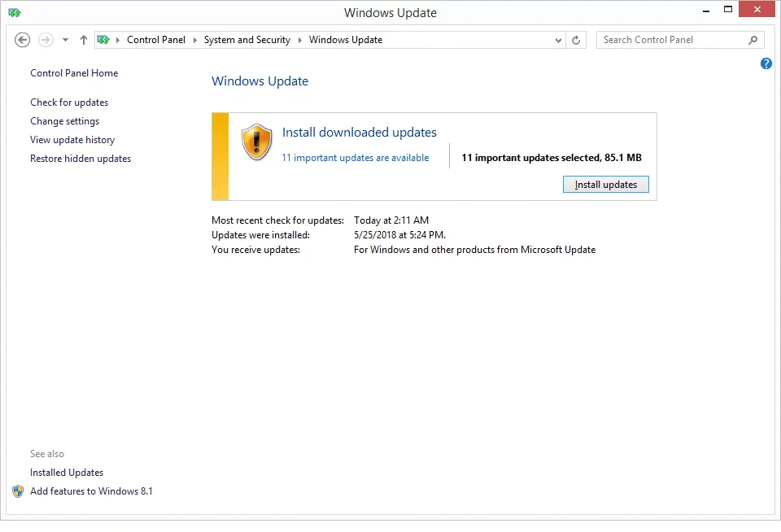Click the shield icon beside Add features
The height and width of the screenshot is (532, 781).
point(18,491)
